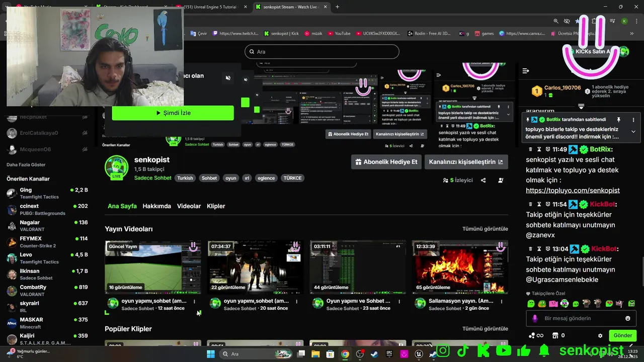Click ban icon on 13:04 KickBot message

coord(547,249)
